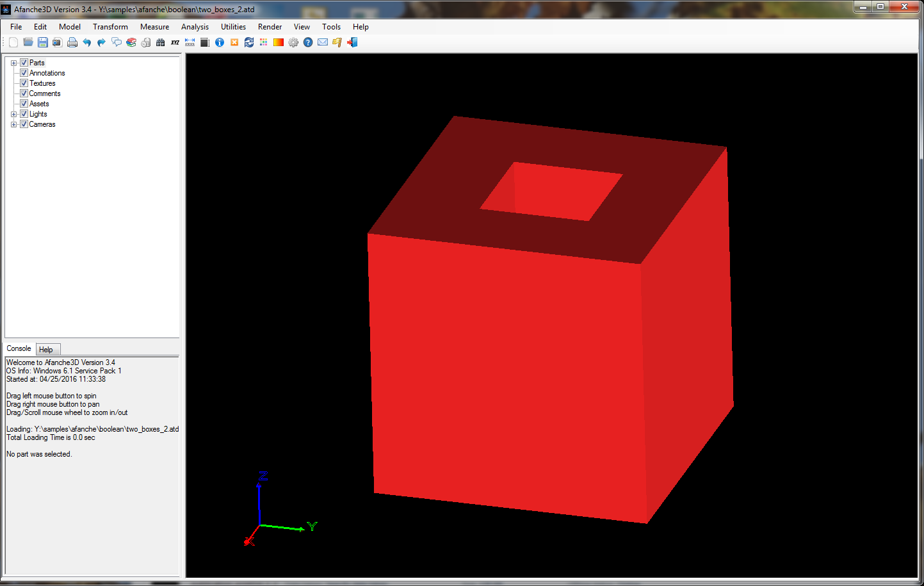The width and height of the screenshot is (924, 586).
Task: Disable the Assets checkbox
Action: (x=24, y=104)
